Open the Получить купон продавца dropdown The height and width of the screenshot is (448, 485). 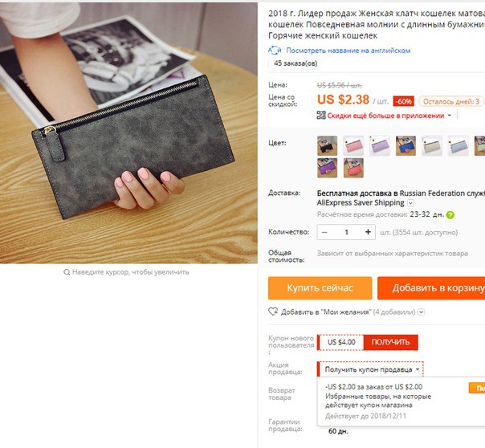click(x=370, y=369)
